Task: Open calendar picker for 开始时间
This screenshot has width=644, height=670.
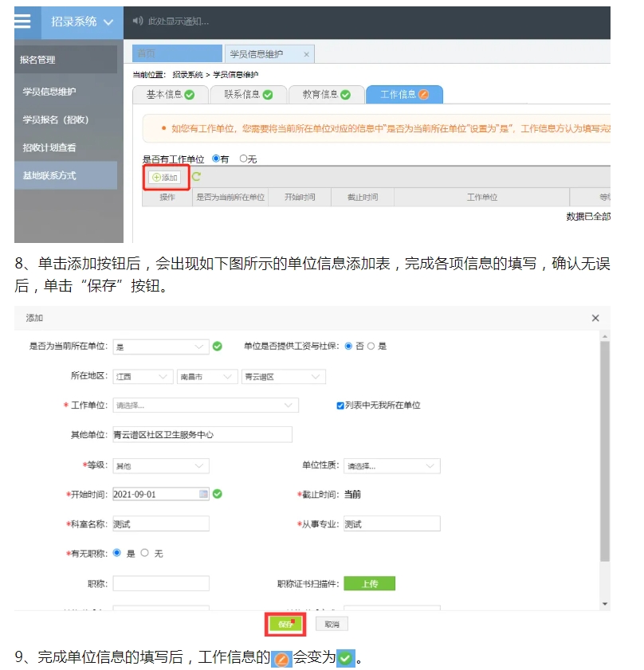Action: (203, 494)
